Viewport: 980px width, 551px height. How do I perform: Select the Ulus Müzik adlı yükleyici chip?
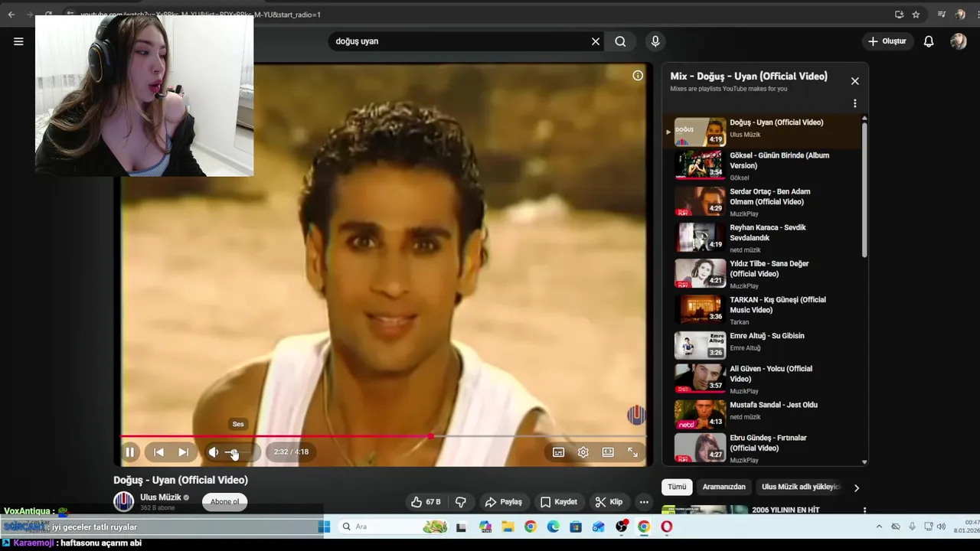(801, 487)
